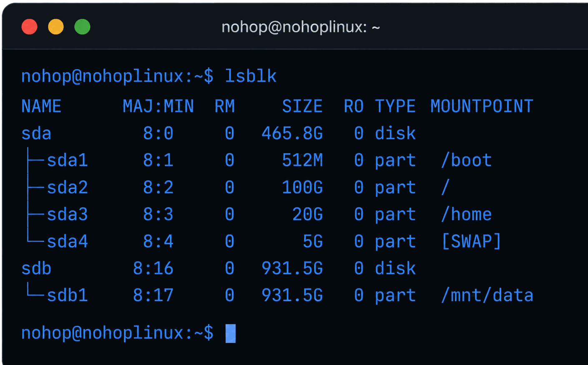588x365 pixels.
Task: Select the 512M size value
Action: (302, 161)
